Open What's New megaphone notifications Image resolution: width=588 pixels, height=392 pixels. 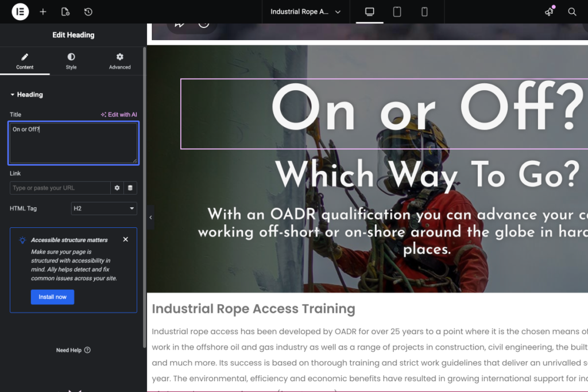[550, 11]
